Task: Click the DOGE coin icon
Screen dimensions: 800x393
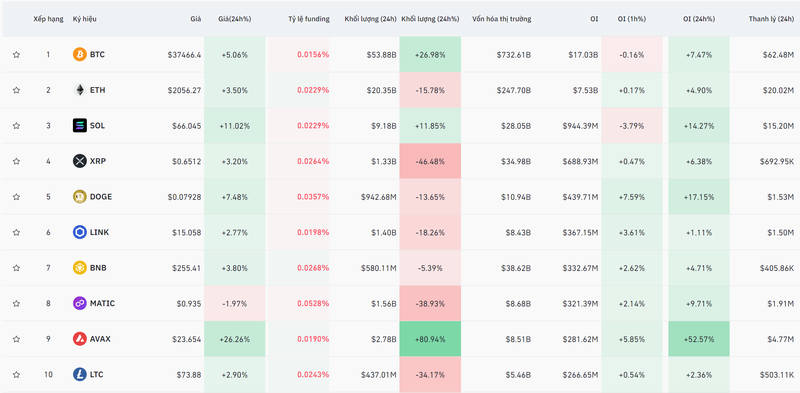Action: pyautogui.click(x=80, y=196)
